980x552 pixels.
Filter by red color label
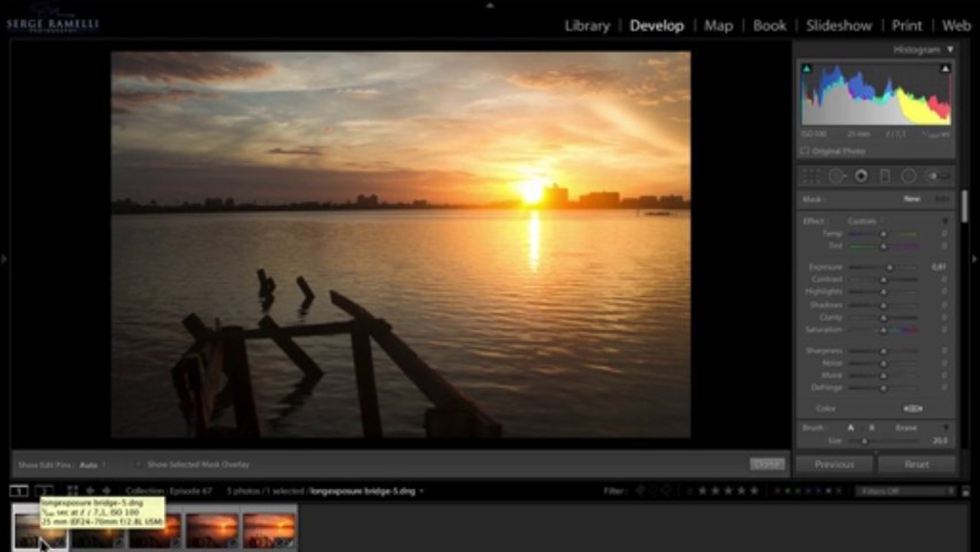[x=779, y=491]
